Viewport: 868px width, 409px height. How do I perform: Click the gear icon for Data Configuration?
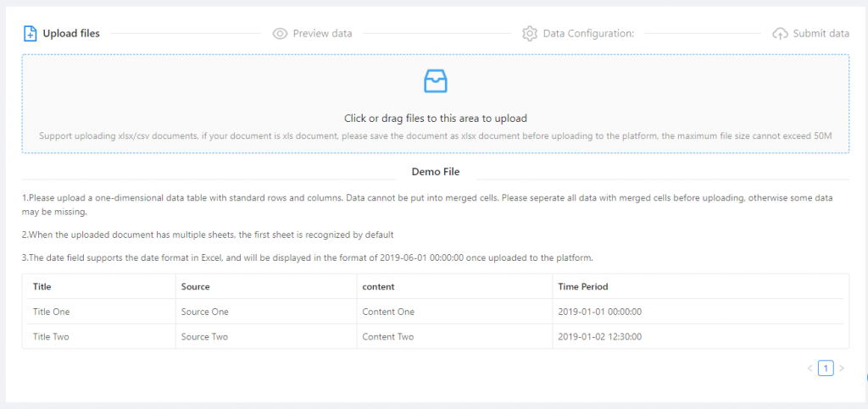pyautogui.click(x=530, y=34)
